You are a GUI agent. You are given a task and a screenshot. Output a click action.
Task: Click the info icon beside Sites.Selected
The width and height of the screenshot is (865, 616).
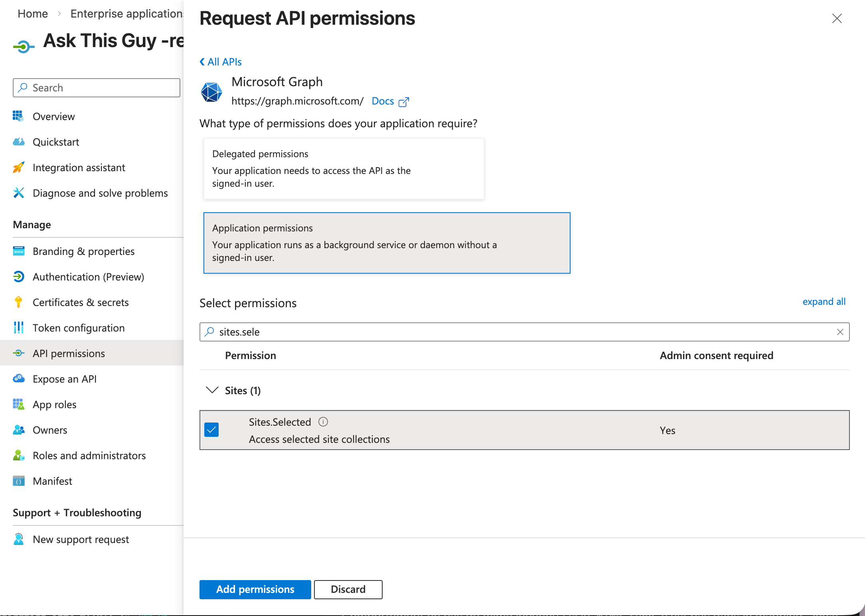pyautogui.click(x=324, y=422)
